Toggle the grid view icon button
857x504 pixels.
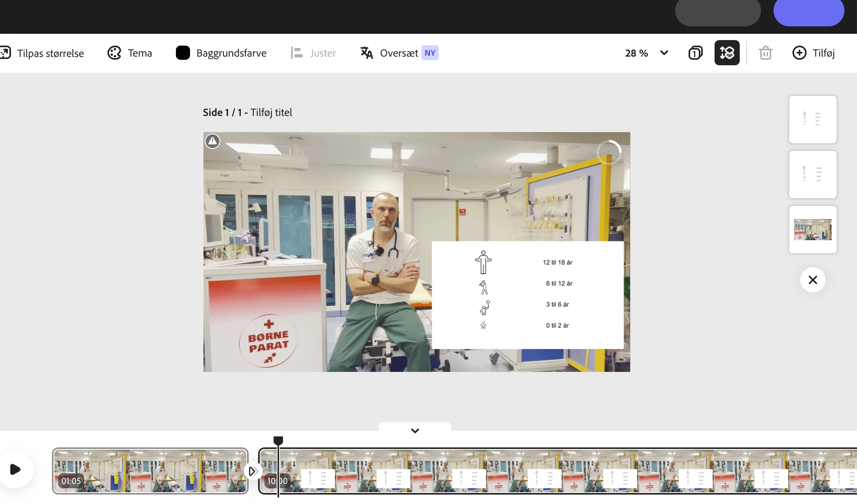coord(727,53)
